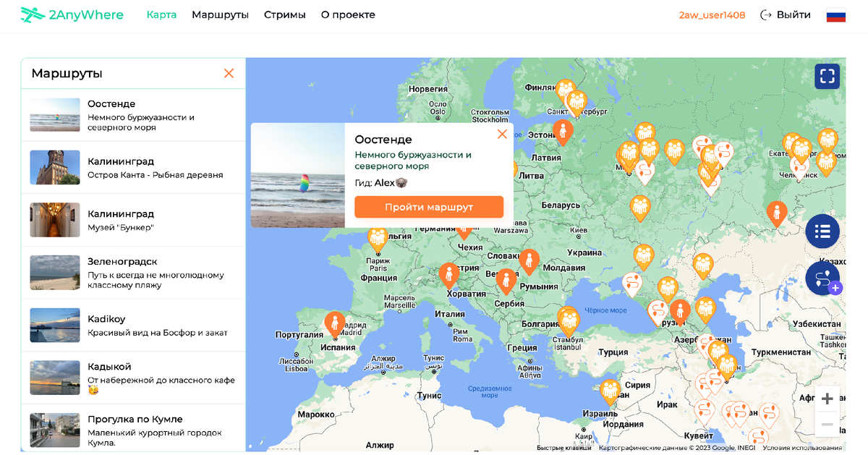Click the person marker over Сербия

506,281
